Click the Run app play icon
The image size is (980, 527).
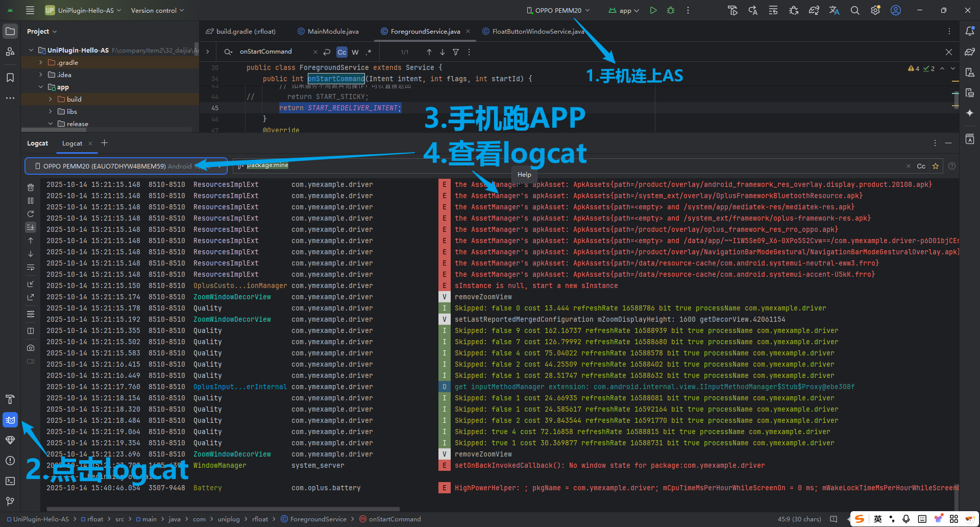[x=653, y=10]
